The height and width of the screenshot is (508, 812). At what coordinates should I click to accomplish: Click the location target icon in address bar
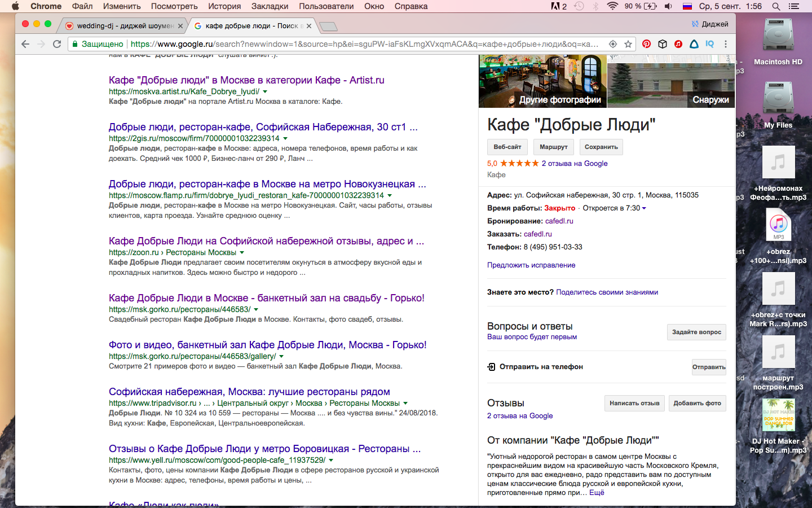coord(613,44)
